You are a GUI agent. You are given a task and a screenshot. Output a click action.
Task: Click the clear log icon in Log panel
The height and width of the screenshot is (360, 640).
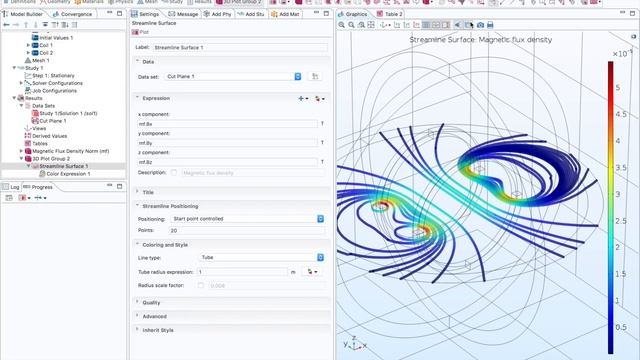9,198
